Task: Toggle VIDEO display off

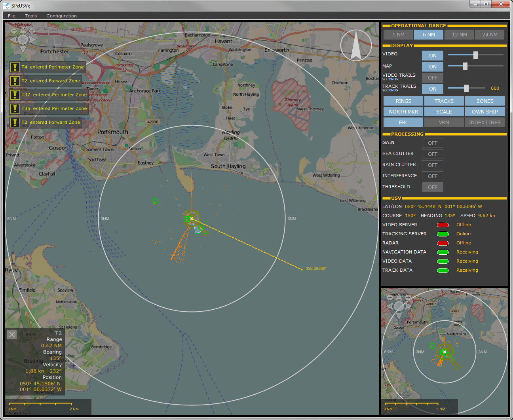Action: (432, 55)
